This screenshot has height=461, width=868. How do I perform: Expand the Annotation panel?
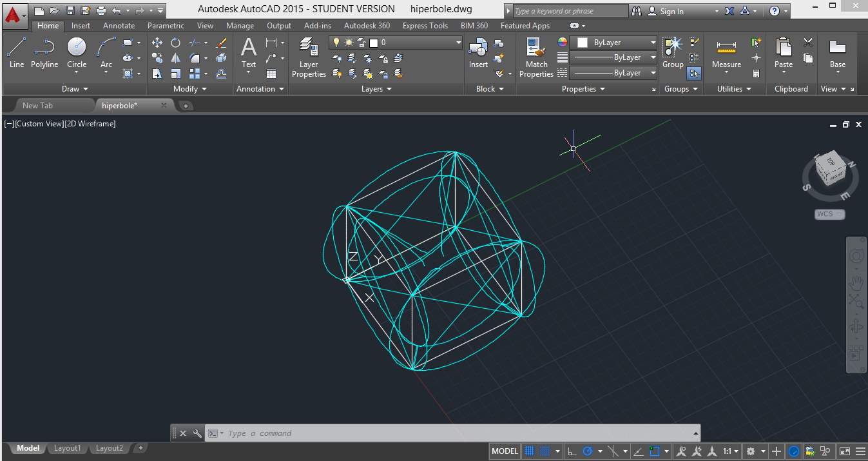pos(260,89)
